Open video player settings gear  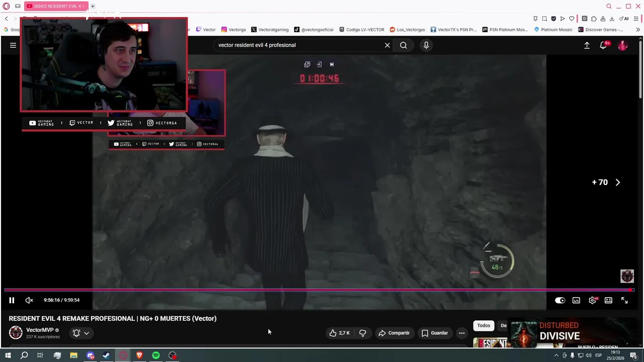tap(592, 300)
